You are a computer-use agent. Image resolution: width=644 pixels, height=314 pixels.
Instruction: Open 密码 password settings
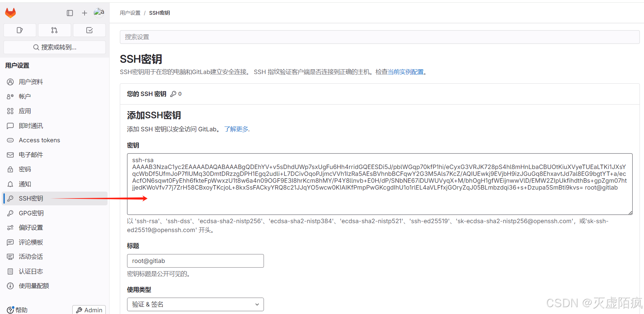(55, 169)
